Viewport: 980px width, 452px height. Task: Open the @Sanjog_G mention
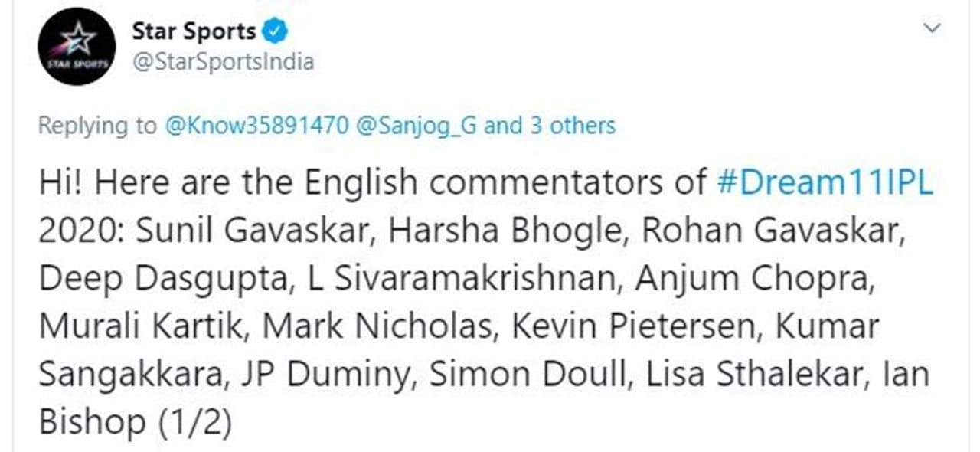[x=415, y=125]
